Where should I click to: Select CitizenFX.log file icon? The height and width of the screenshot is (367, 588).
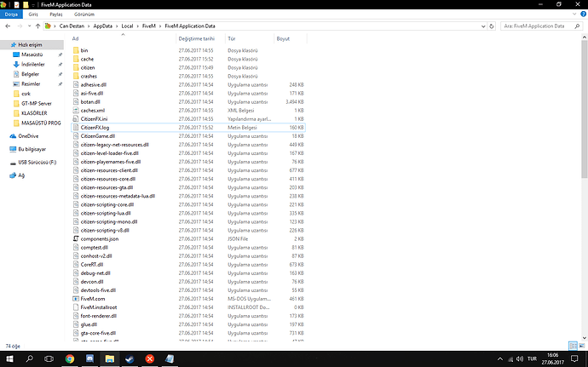click(x=76, y=128)
